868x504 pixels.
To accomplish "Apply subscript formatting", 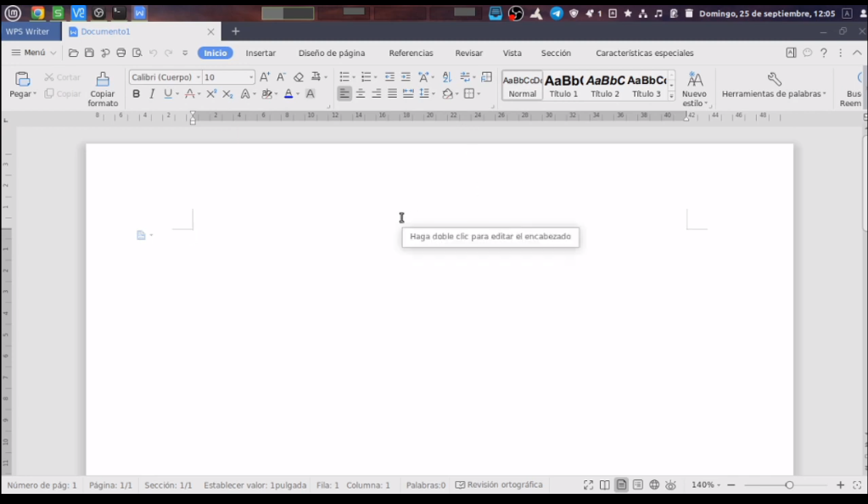I will point(227,94).
